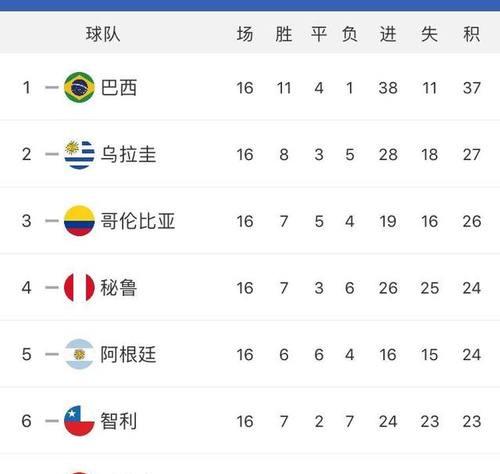The height and width of the screenshot is (474, 500).
Task: Click the Peru flag icon
Action: pos(79,287)
